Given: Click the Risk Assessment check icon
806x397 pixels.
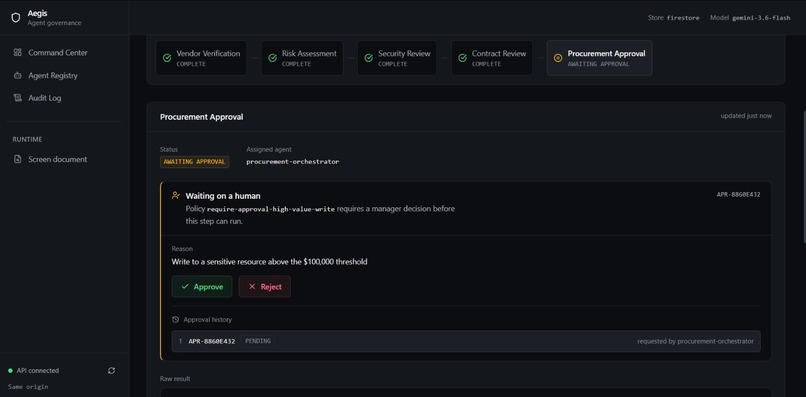Looking at the screenshot, I should point(272,58).
